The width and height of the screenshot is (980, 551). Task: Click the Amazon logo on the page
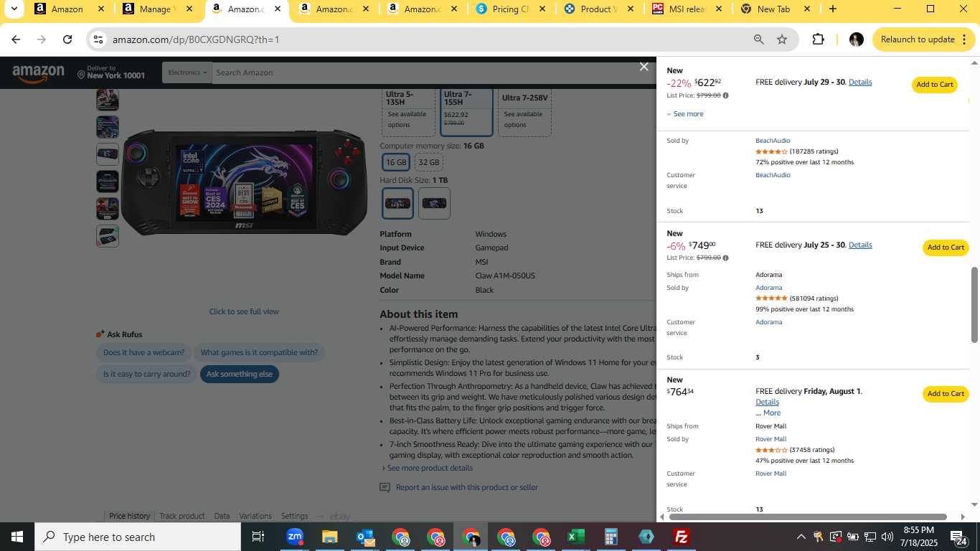[38, 72]
